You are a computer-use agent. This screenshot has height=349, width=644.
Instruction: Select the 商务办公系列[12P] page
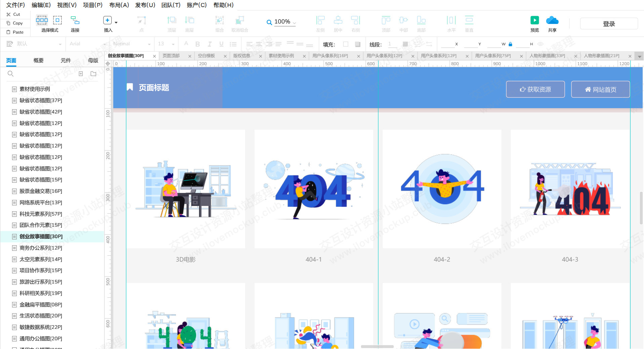point(41,248)
